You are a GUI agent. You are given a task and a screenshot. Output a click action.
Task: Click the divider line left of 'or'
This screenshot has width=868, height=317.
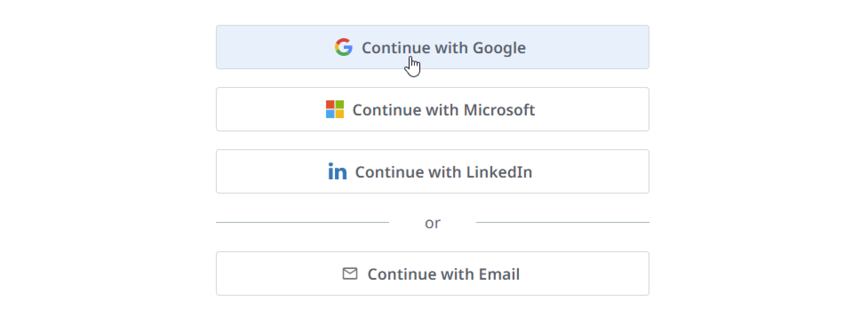(x=302, y=222)
